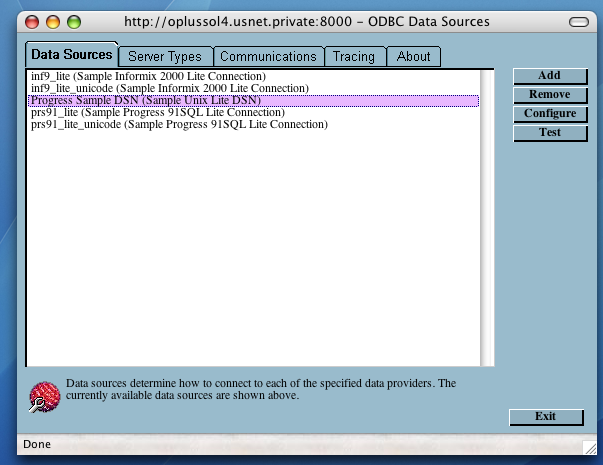Viewport: 603px width, 465px height.
Task: Run Test on the selected data source
Action: (549, 133)
